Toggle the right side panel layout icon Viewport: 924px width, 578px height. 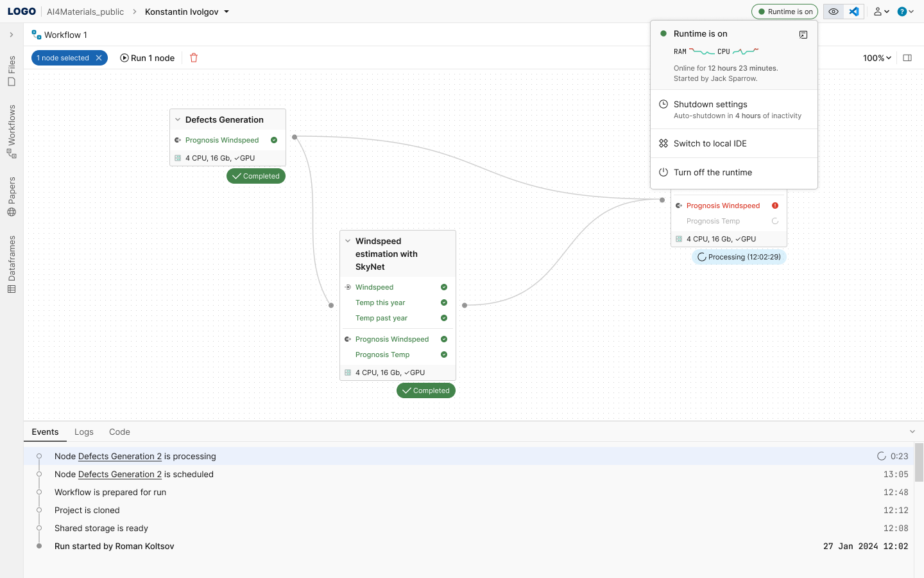(x=907, y=58)
